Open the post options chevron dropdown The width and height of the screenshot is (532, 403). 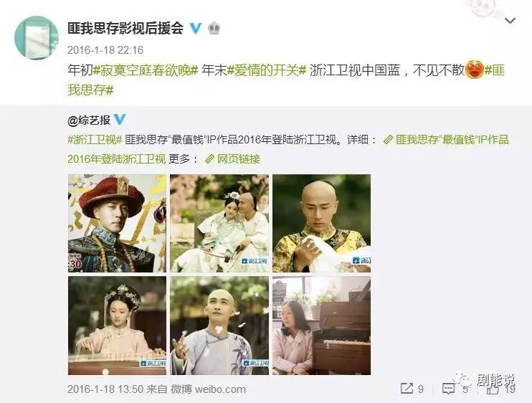[x=510, y=21]
